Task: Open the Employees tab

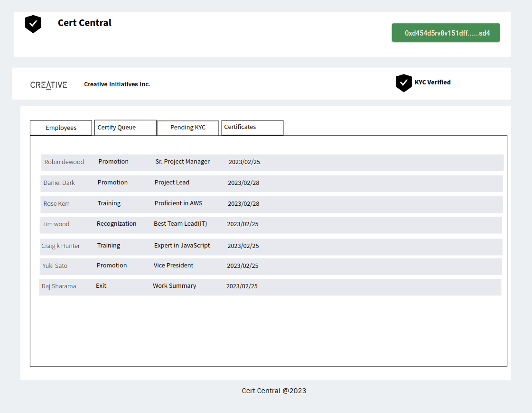Action: click(61, 128)
